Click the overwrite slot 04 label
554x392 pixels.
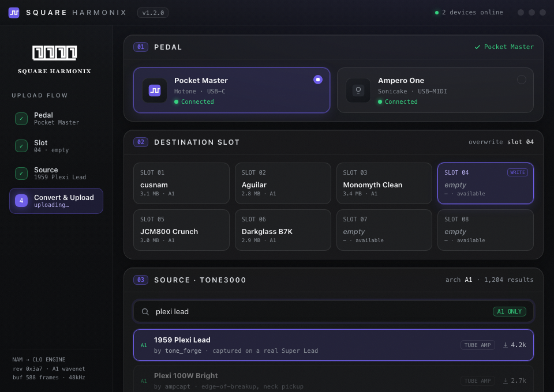pos(501,142)
